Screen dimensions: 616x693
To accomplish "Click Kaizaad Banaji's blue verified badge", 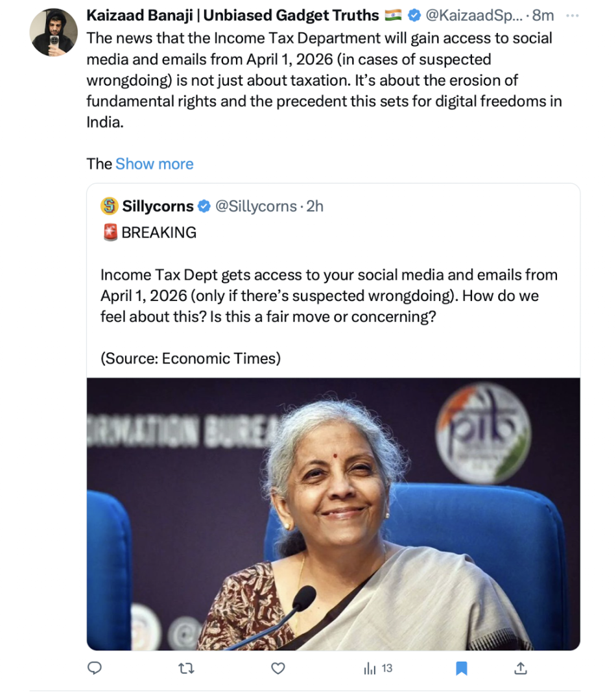I will tap(413, 16).
